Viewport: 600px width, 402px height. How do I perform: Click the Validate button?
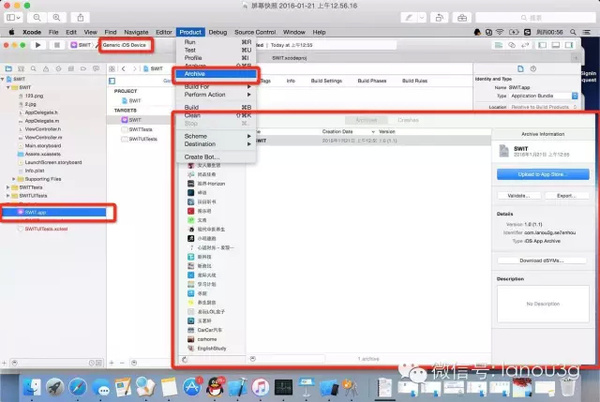(519, 196)
